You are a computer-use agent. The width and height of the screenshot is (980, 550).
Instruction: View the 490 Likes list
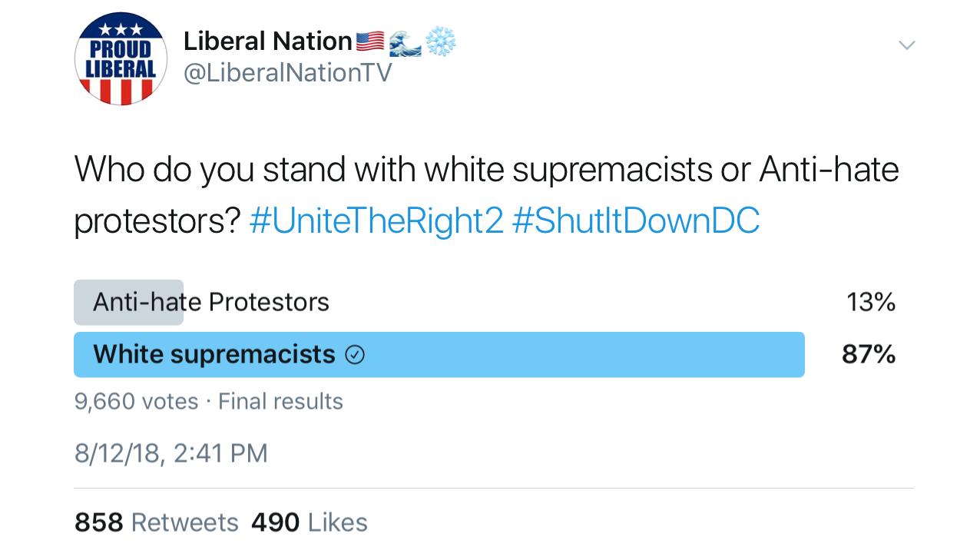(x=310, y=523)
